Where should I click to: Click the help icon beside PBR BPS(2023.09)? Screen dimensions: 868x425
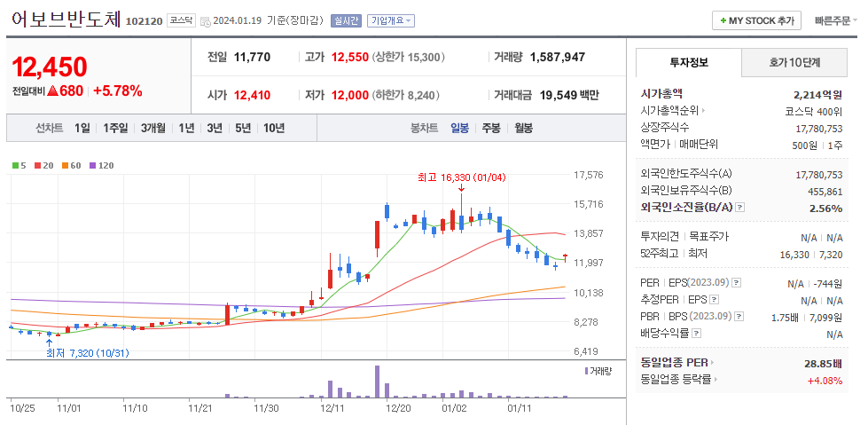[x=739, y=317]
